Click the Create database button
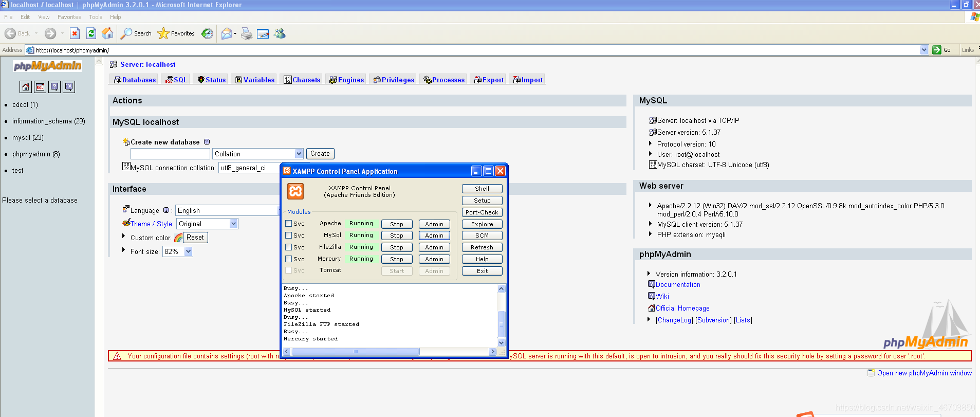The image size is (980, 417). pyautogui.click(x=320, y=154)
